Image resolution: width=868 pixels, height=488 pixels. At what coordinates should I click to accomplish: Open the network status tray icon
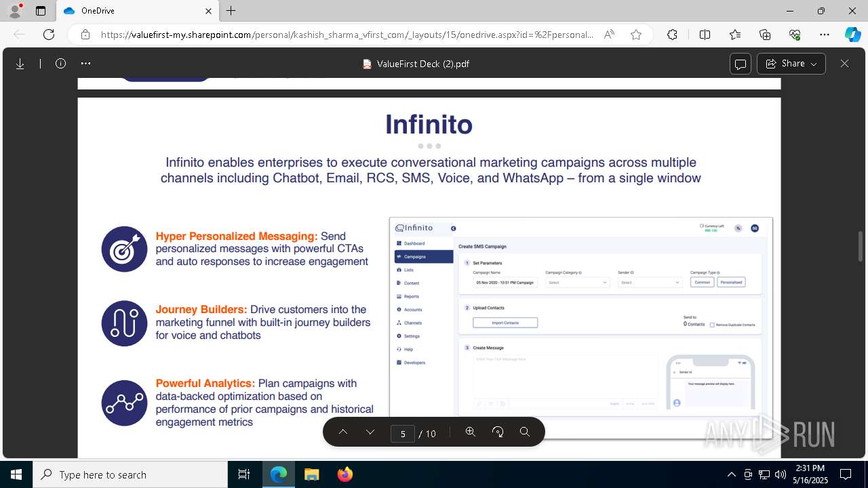[764, 474]
